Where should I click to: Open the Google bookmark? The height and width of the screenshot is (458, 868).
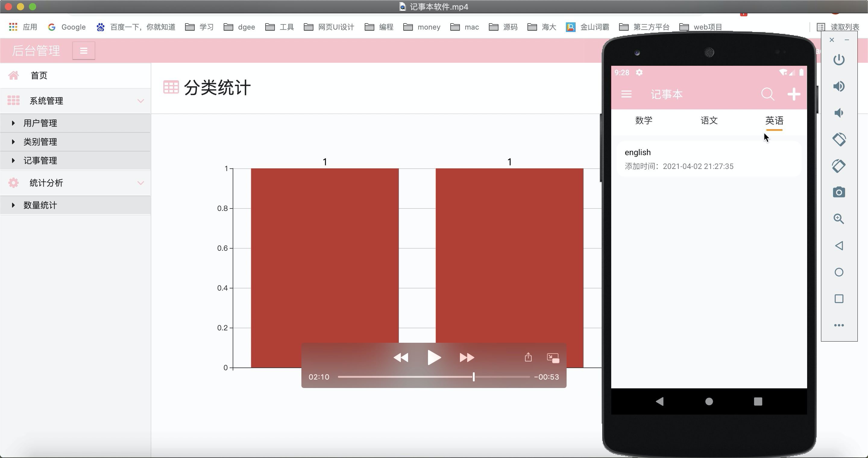[x=67, y=27]
